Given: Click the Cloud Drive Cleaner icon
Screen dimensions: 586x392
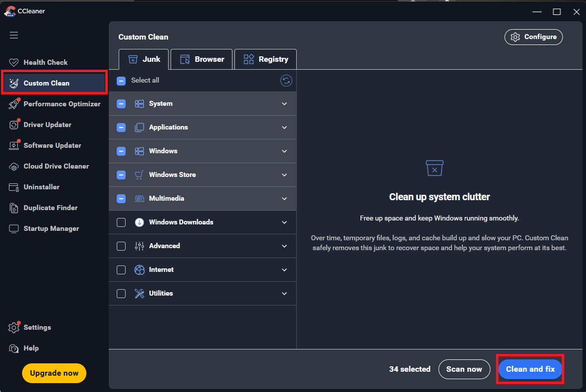Looking at the screenshot, I should coord(14,167).
